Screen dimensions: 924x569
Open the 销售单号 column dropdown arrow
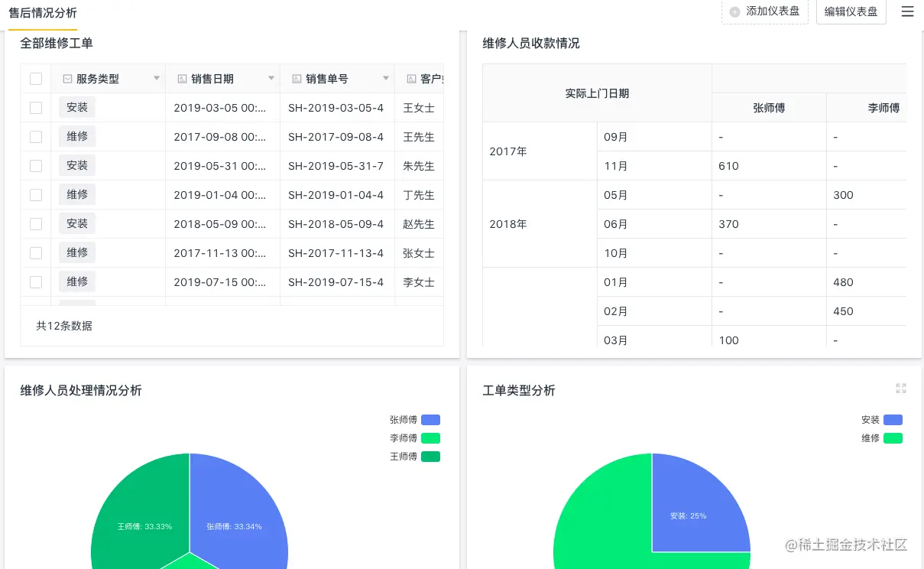tap(386, 79)
